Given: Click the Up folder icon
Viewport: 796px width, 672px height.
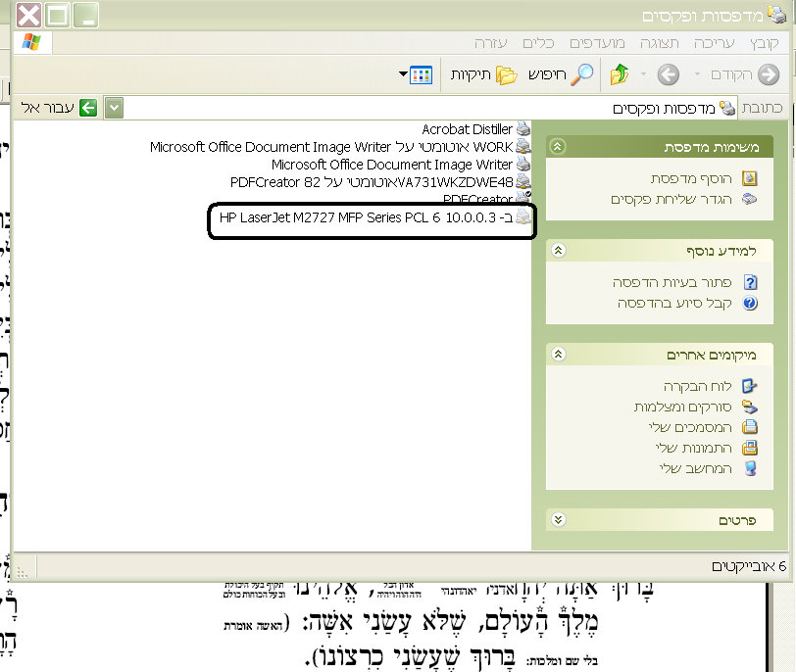Looking at the screenshot, I should [620, 74].
